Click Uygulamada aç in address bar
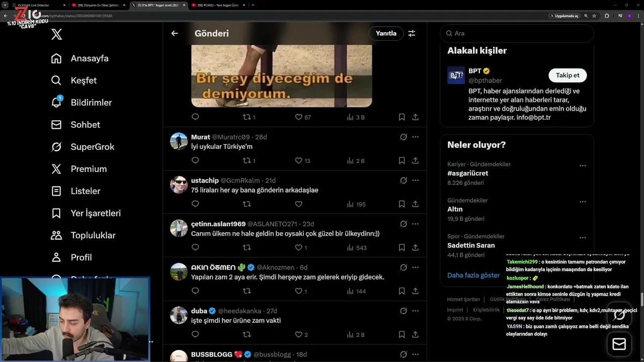 [x=564, y=16]
